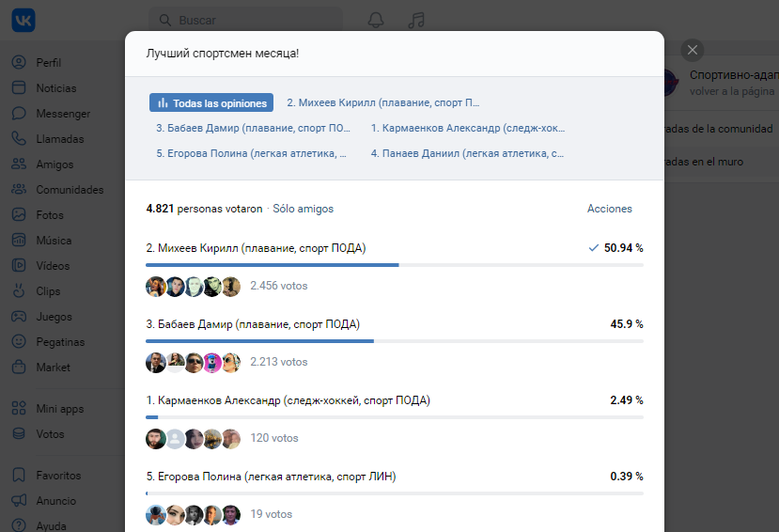Open Juegos gamepad icon in the sidebar
The width and height of the screenshot is (779, 532).
(19, 317)
